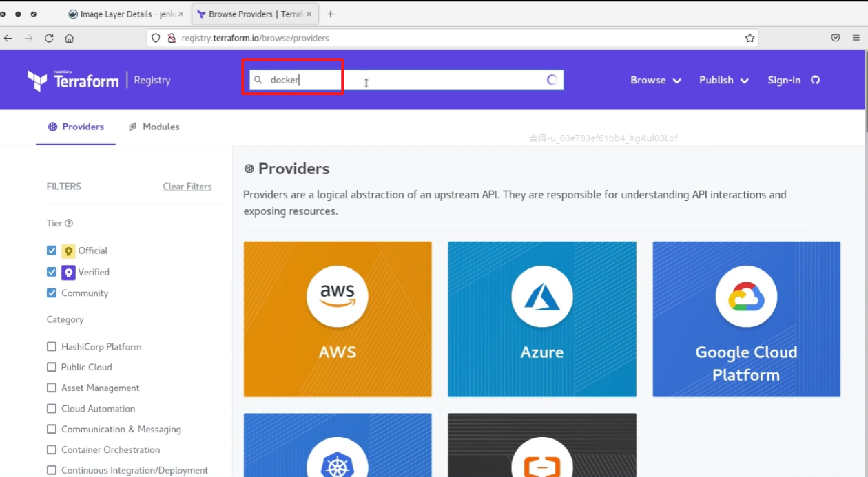This screenshot has height=477, width=868.
Task: Reload the page with the refresh icon
Action: point(49,38)
